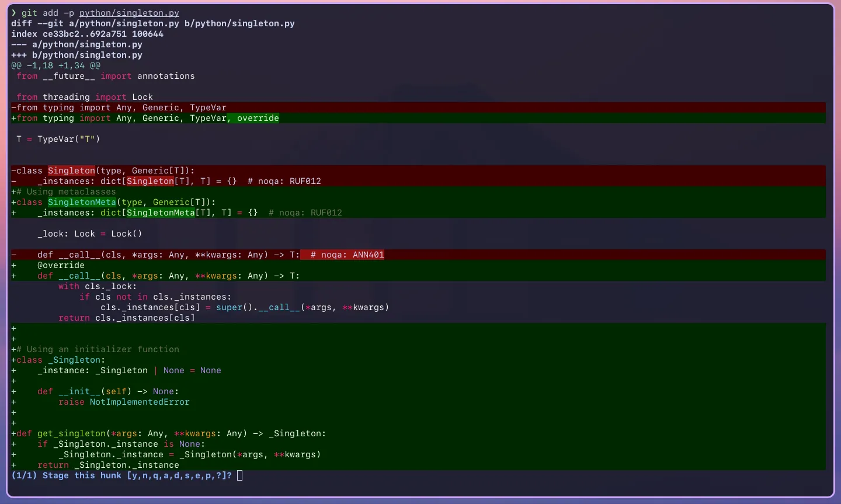Select the highlighted Singleton class name
The image size is (841, 504).
71,171
